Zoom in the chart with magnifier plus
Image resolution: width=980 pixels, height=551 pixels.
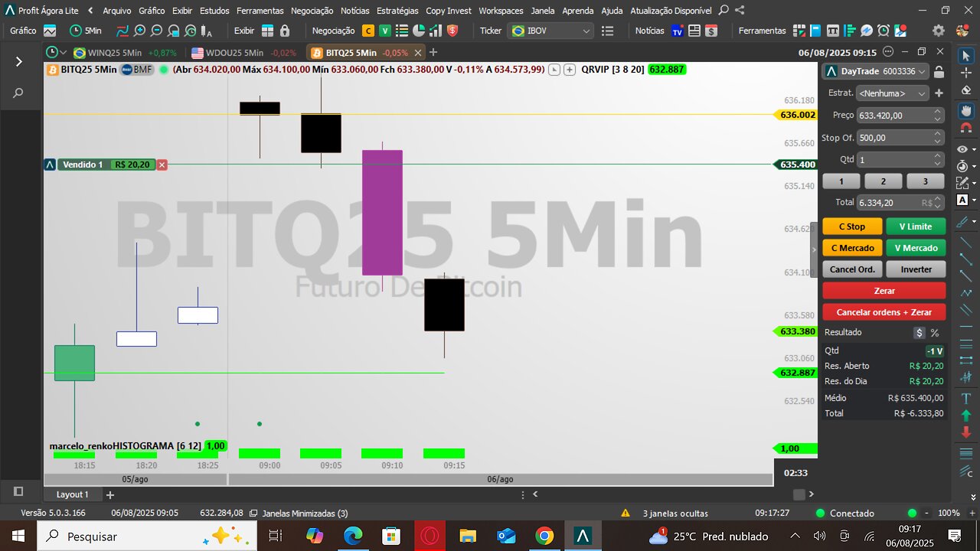point(139,31)
